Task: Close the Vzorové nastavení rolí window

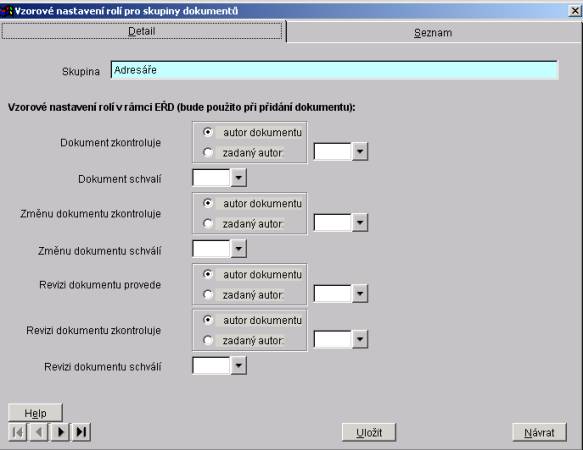Action: [x=575, y=11]
